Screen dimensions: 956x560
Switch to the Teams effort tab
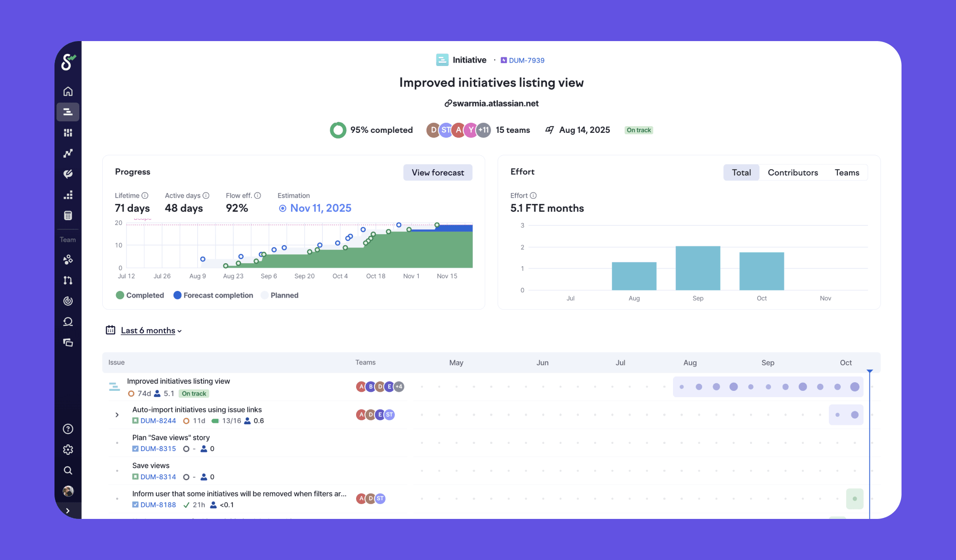click(847, 172)
